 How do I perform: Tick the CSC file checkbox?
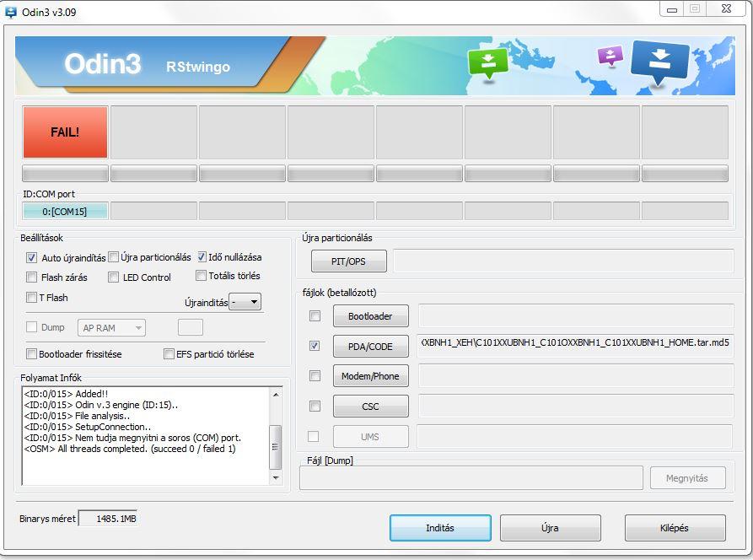315,406
